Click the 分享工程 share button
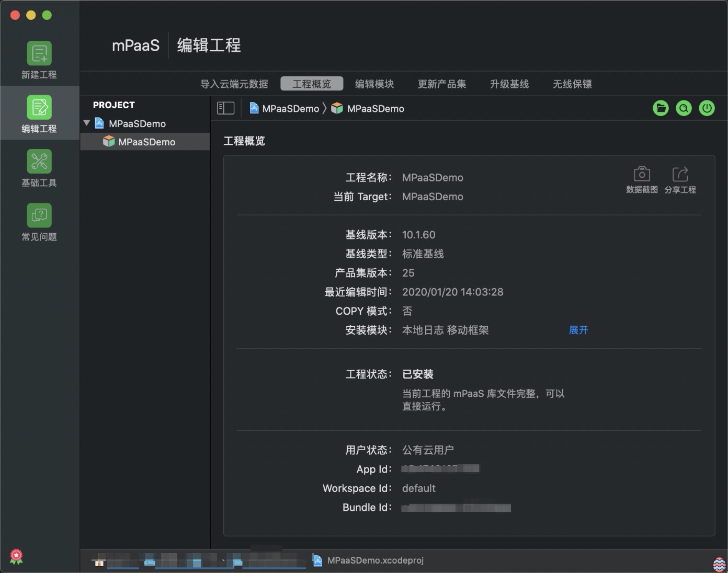728x573 pixels. point(680,174)
